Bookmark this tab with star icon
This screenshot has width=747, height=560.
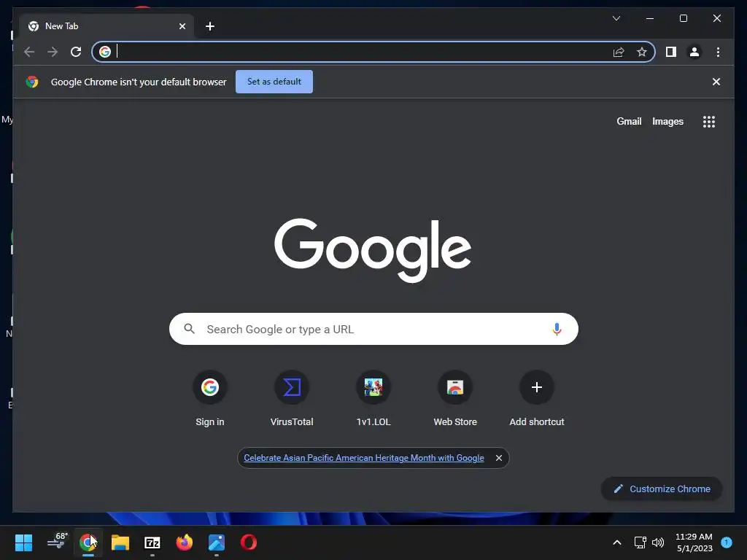(642, 52)
